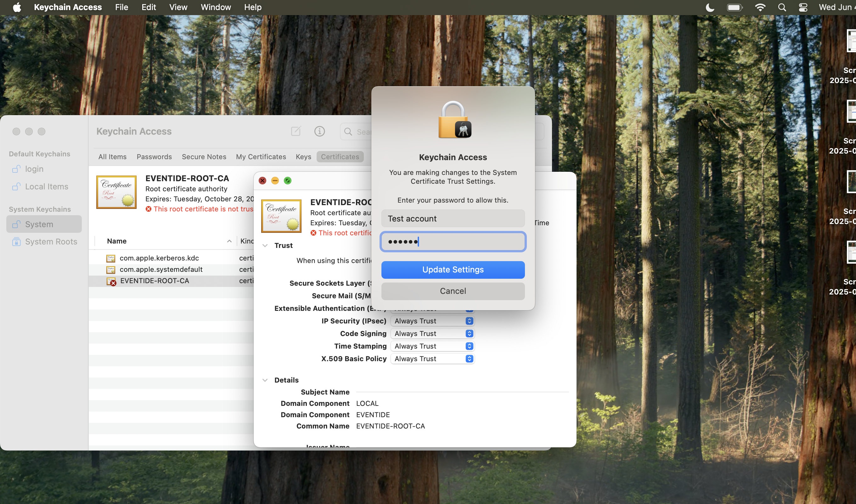Click the search magnifier in Keychain Access
Image resolution: width=856 pixels, height=504 pixels.
click(x=348, y=132)
